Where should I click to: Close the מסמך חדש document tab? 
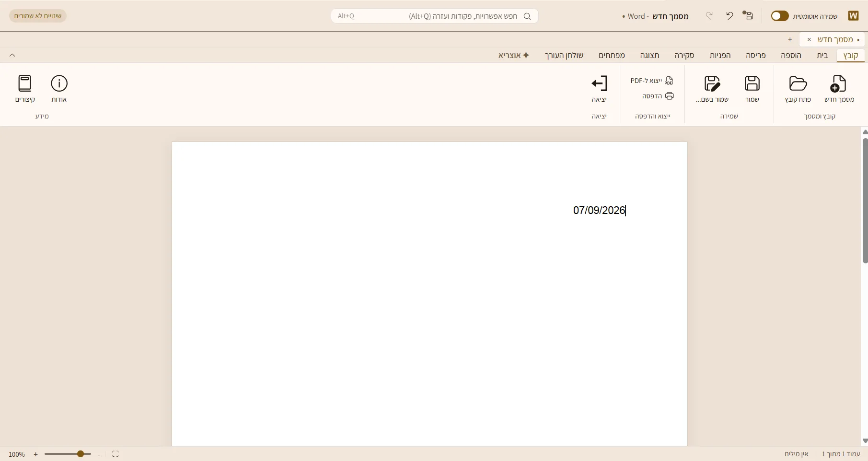(809, 39)
